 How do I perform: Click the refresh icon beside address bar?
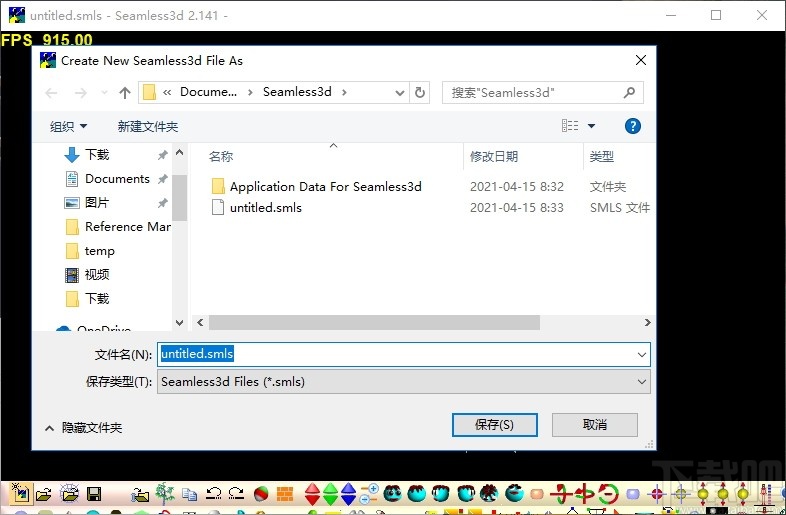[420, 92]
